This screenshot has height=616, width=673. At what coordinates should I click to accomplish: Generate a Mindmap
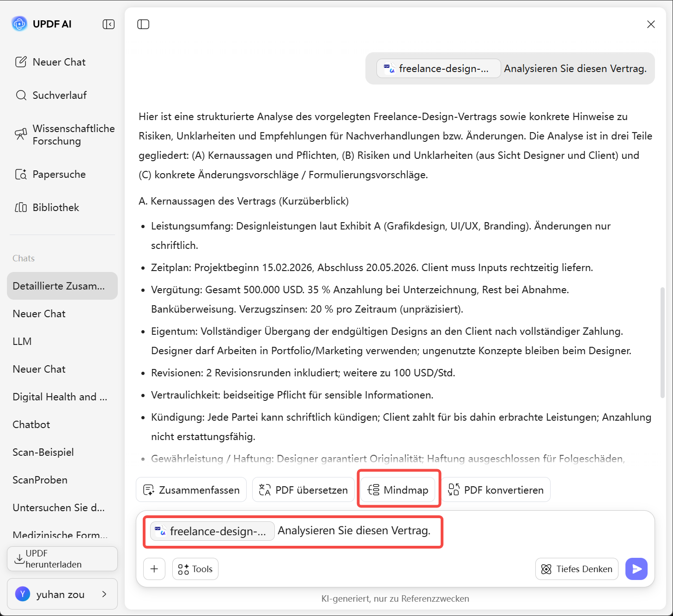(x=398, y=489)
